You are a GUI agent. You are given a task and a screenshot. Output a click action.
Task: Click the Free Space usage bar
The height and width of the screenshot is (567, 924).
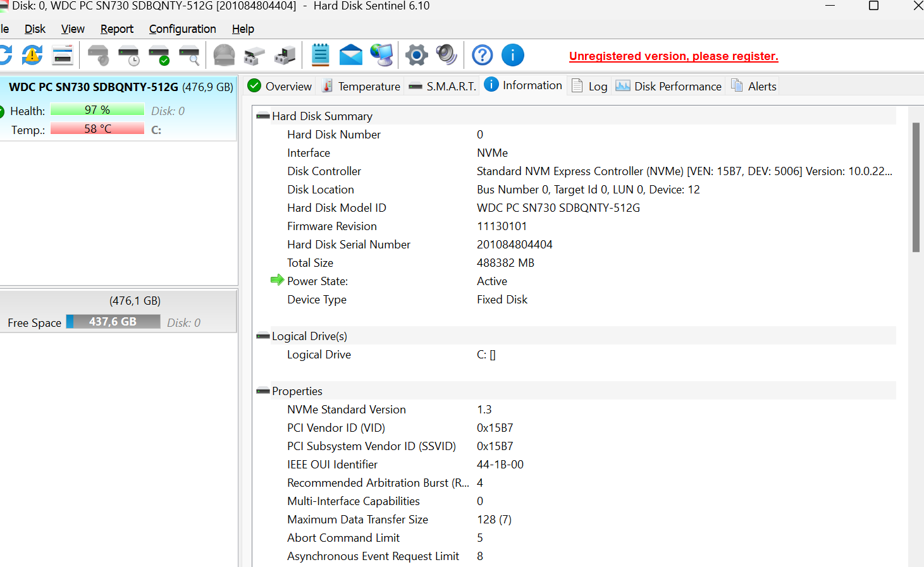113,321
